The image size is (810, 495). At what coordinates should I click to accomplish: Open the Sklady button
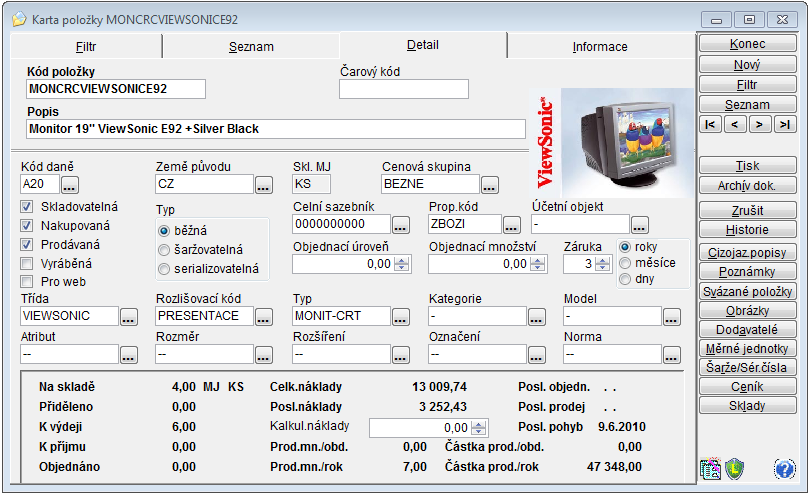pyautogui.click(x=747, y=406)
